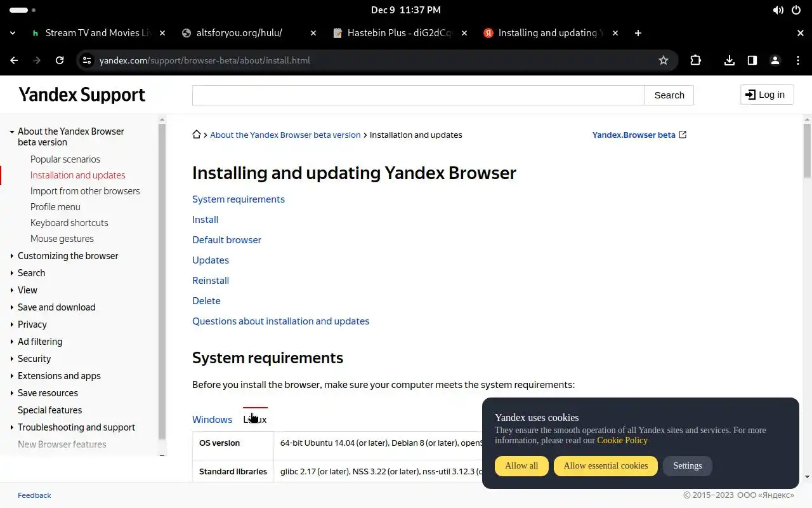
Task: Expand Extensions and apps section
Action: pos(12,376)
